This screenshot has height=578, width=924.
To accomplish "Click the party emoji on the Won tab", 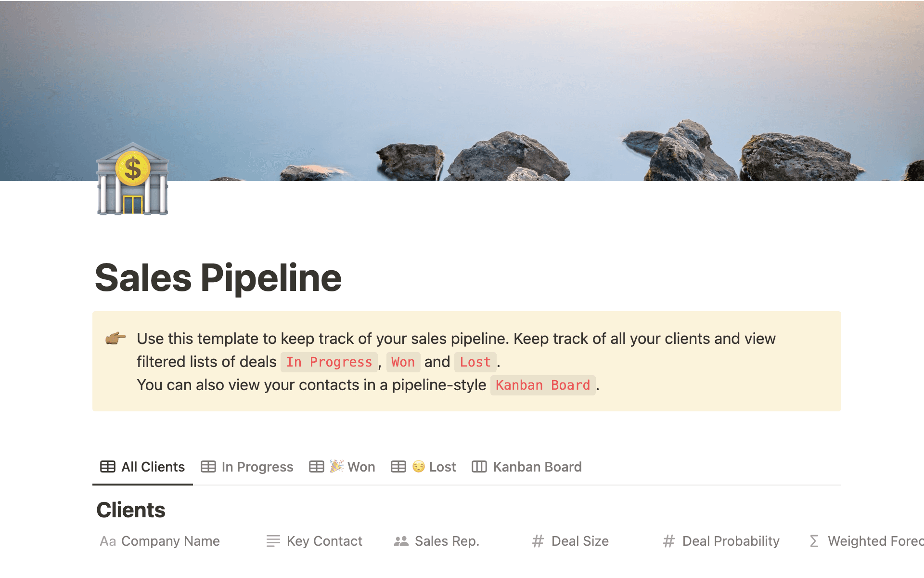I will [336, 466].
